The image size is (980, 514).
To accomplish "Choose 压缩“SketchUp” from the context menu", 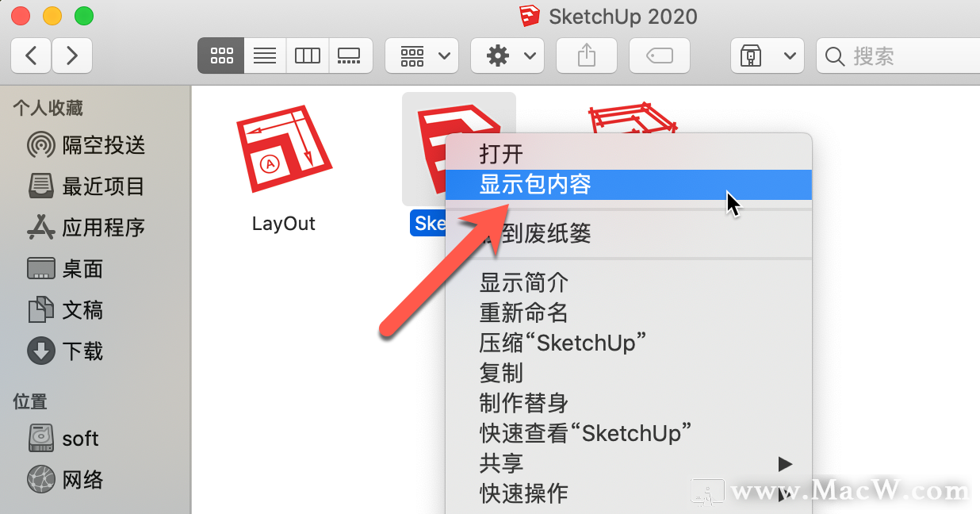I will pos(629,343).
